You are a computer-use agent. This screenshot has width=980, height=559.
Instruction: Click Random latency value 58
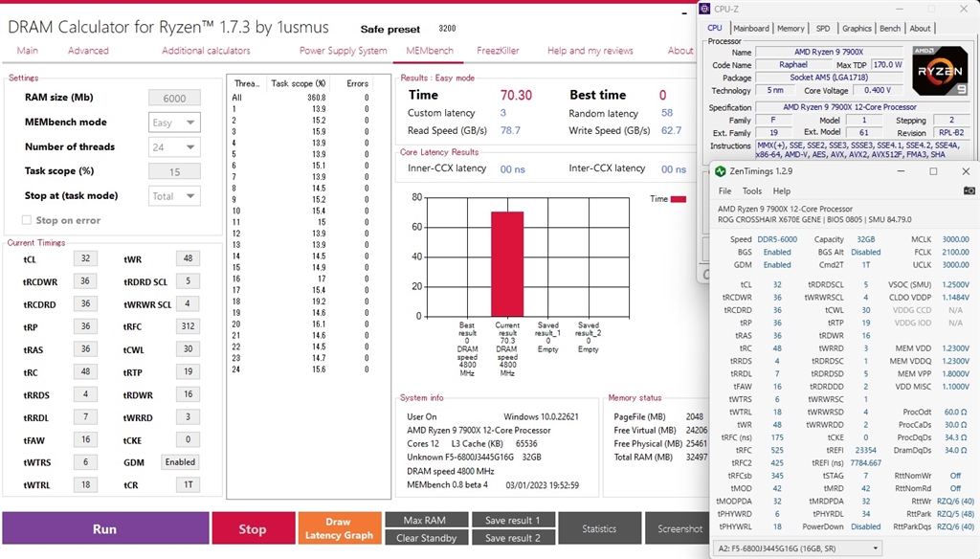point(667,113)
